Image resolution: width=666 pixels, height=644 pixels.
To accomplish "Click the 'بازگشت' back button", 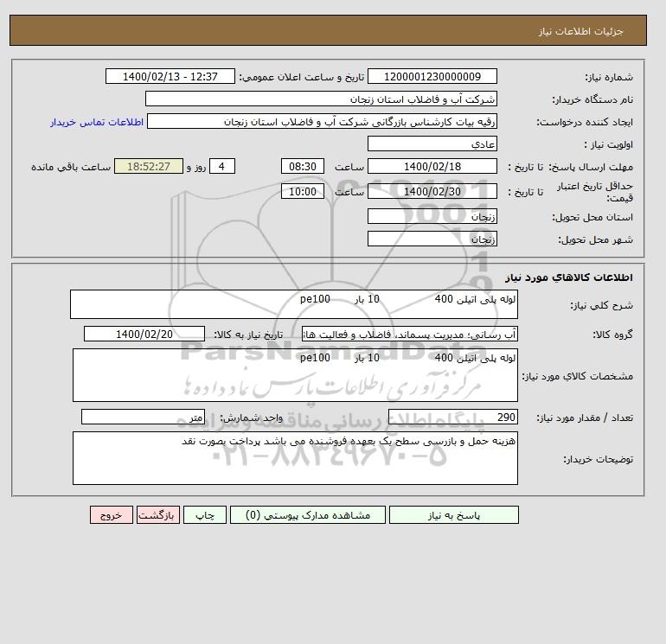I will (158, 514).
